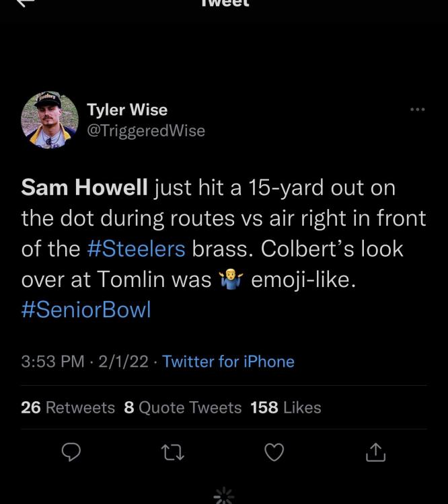Tap the shrug emoji in tweet
Viewport: 448px width, 504px height.
(x=231, y=280)
